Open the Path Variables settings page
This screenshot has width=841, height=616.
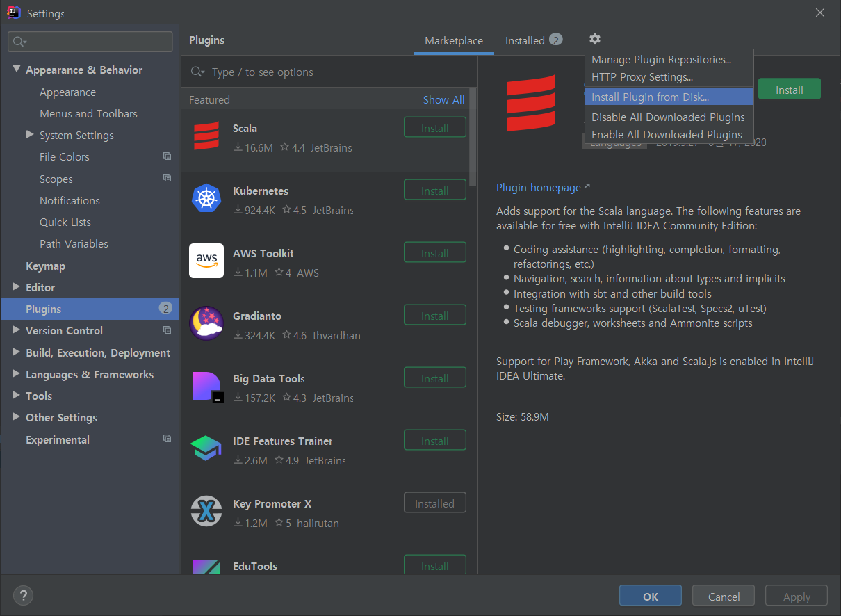click(74, 243)
